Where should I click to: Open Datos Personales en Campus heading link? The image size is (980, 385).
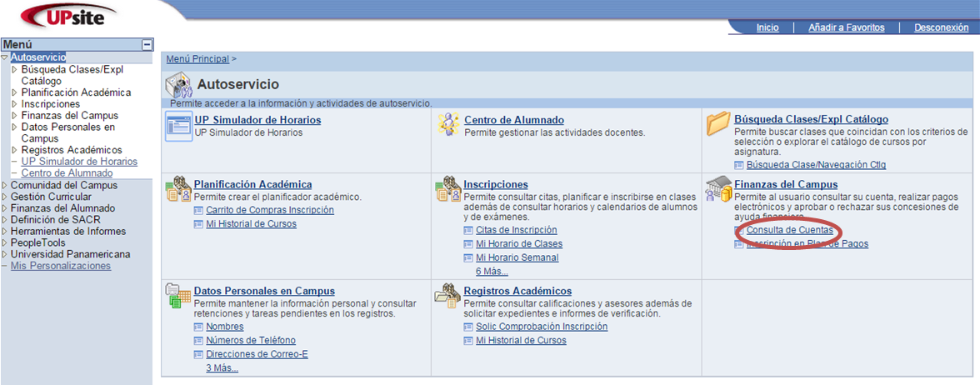[x=264, y=292]
